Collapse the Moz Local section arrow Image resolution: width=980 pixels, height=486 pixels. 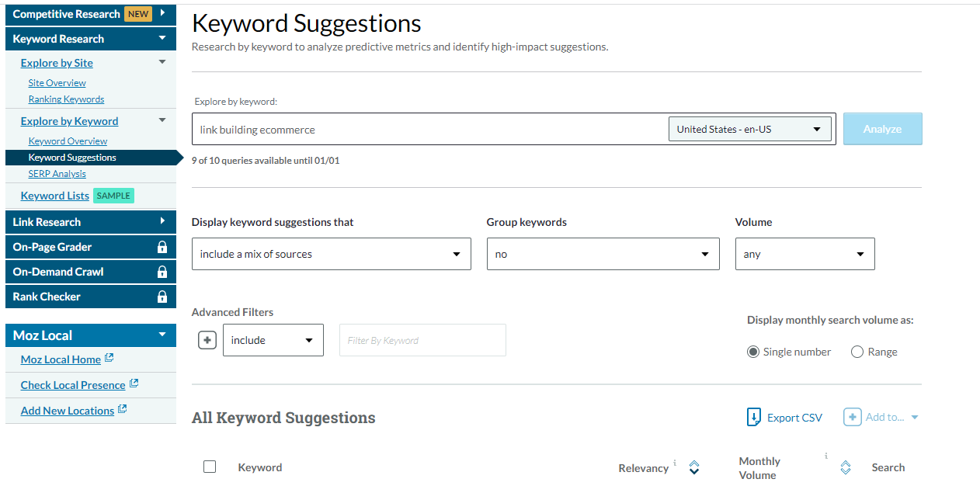coord(162,335)
